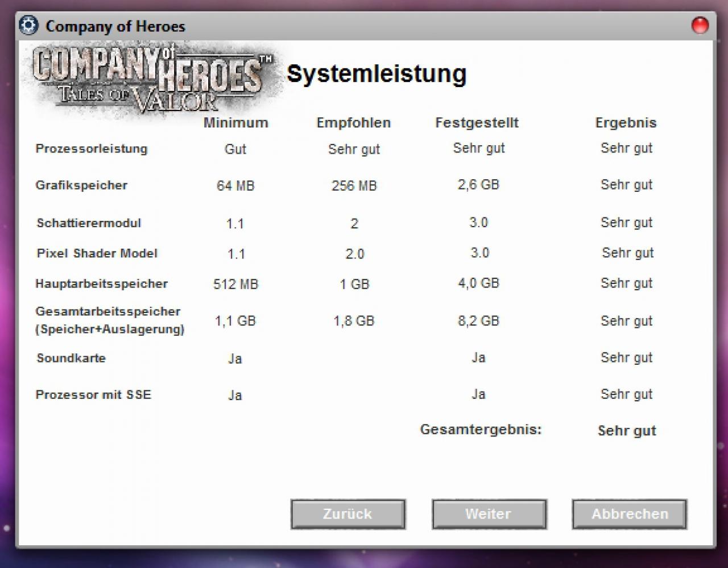Click the Ergebnis Sehr gut for Grafikspeicher
This screenshot has height=568, width=728.
[x=627, y=184]
